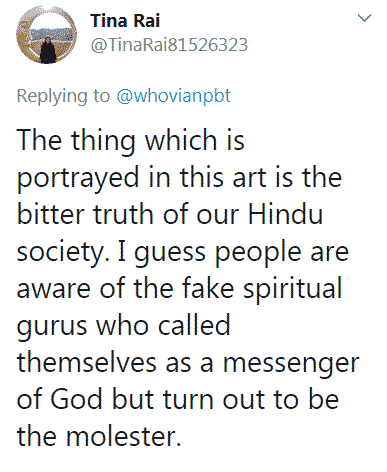Click the Tina Rai display name
Viewport: 387px width, 472px height.
coord(125,21)
